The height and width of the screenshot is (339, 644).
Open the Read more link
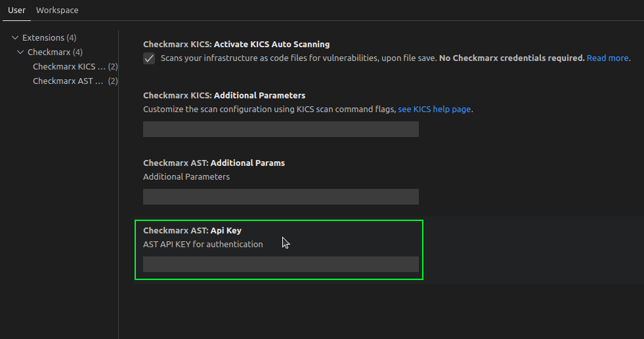tap(607, 58)
